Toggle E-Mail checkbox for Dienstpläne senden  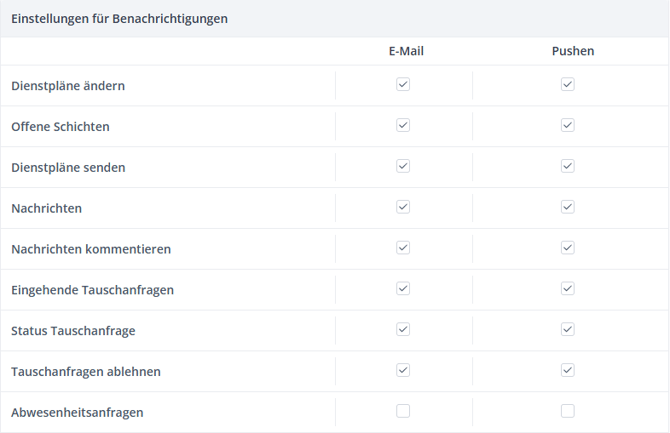click(403, 166)
